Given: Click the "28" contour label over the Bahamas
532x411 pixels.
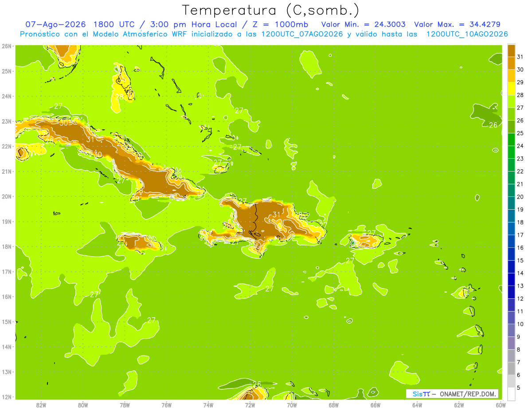Looking at the screenshot, I should [x=119, y=97].
